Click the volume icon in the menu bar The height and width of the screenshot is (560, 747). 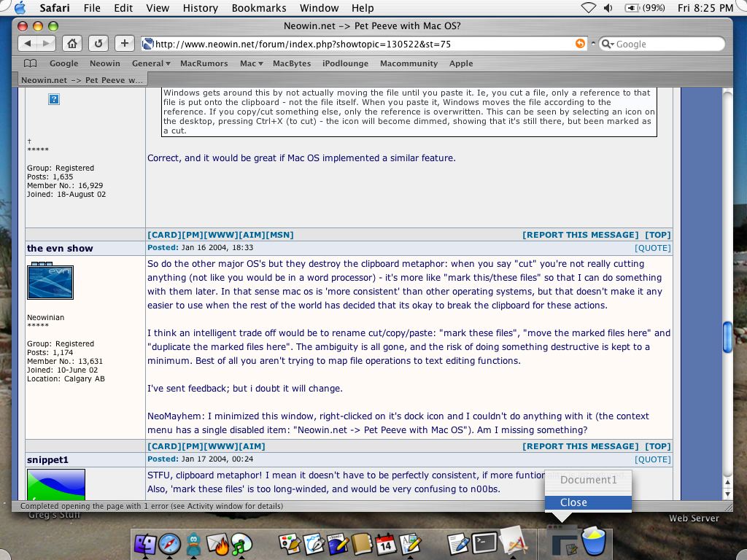(x=608, y=7)
